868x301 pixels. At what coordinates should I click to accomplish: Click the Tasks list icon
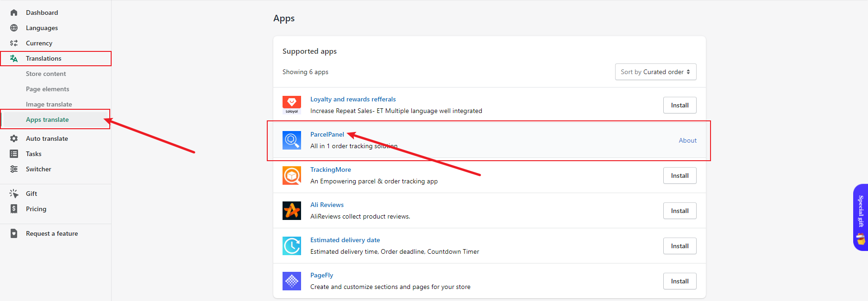(14, 154)
